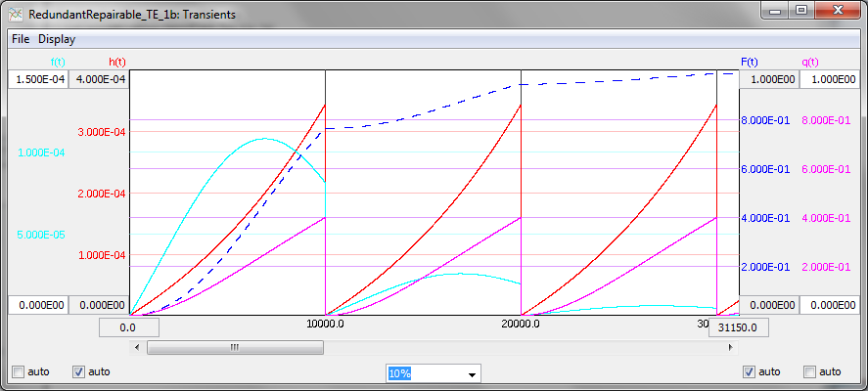Uncheck the checked auto box at bottom left
Image resolution: width=868 pixels, height=391 pixels.
click(x=79, y=371)
